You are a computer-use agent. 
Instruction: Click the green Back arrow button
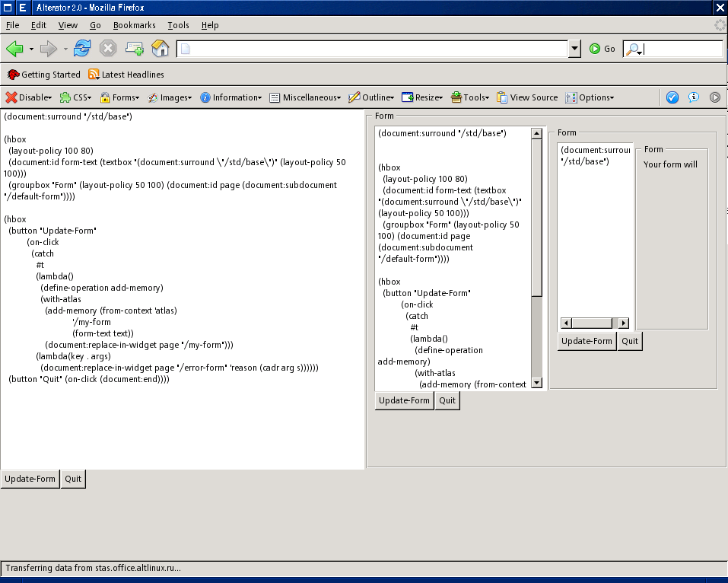click(14, 49)
